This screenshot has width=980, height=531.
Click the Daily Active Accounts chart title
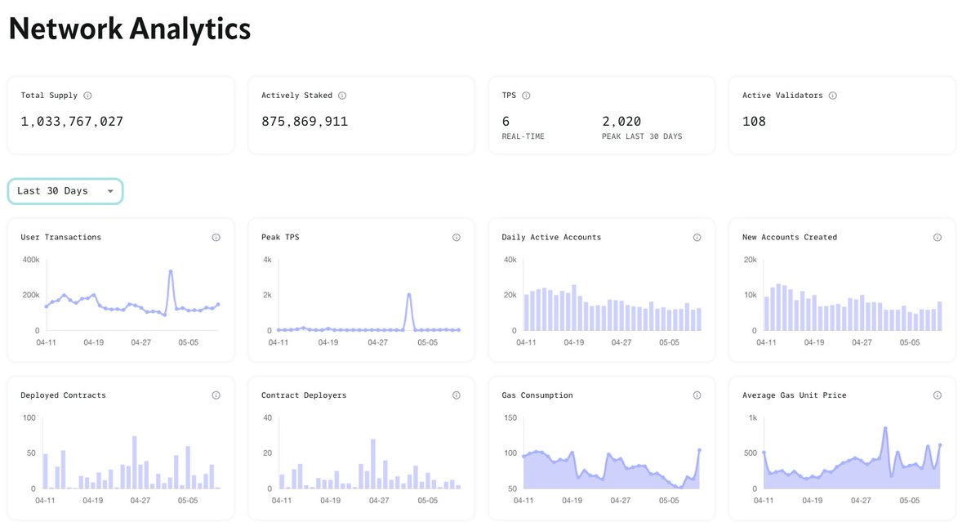point(551,237)
